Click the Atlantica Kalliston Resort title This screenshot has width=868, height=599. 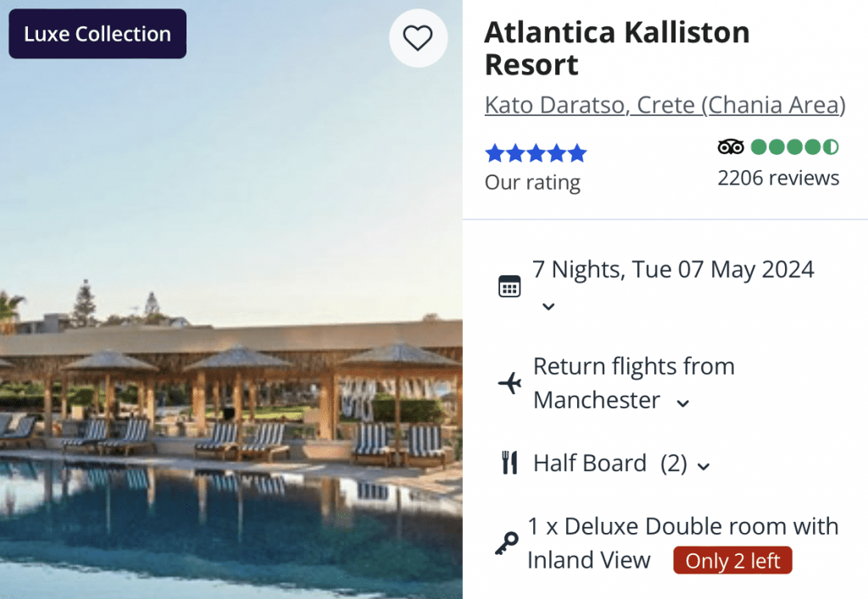[x=617, y=48]
